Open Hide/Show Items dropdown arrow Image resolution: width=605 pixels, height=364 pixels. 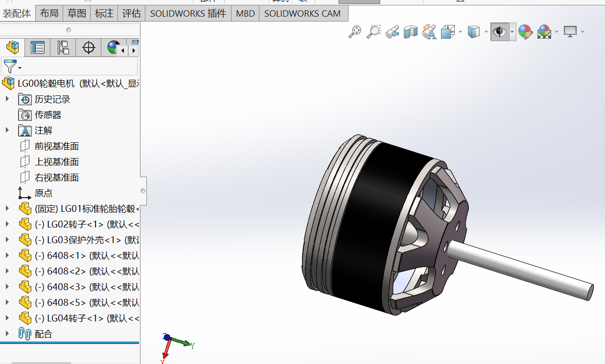tap(512, 32)
